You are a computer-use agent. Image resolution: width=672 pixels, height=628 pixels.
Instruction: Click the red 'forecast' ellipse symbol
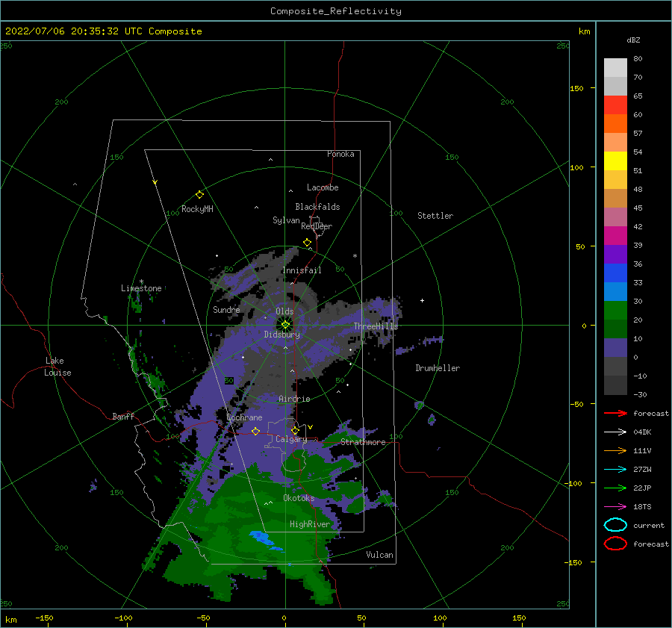pos(615,544)
